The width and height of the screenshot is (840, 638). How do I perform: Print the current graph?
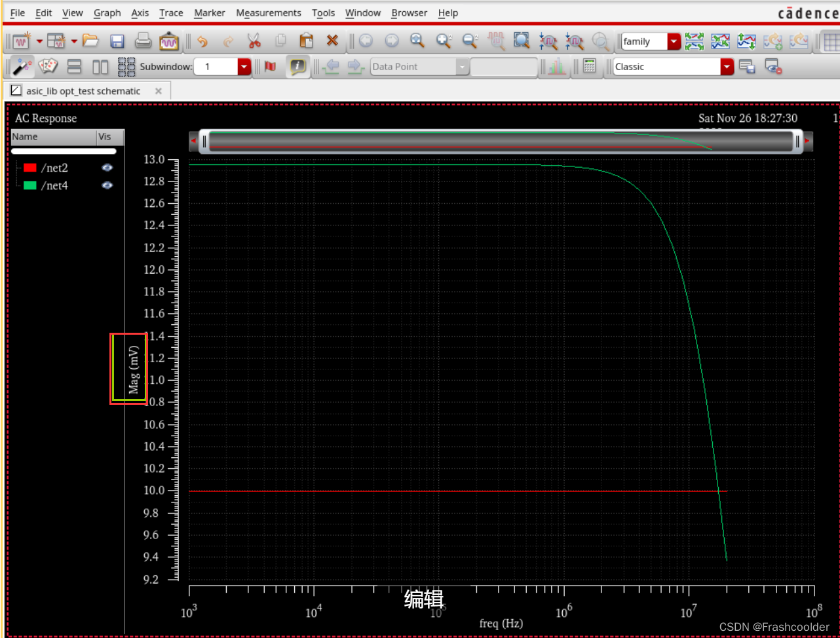pos(143,41)
